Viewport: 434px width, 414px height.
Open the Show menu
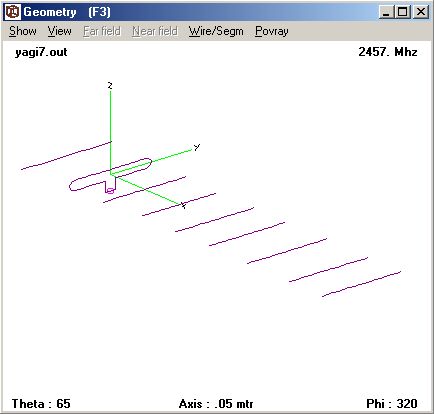pos(23,31)
